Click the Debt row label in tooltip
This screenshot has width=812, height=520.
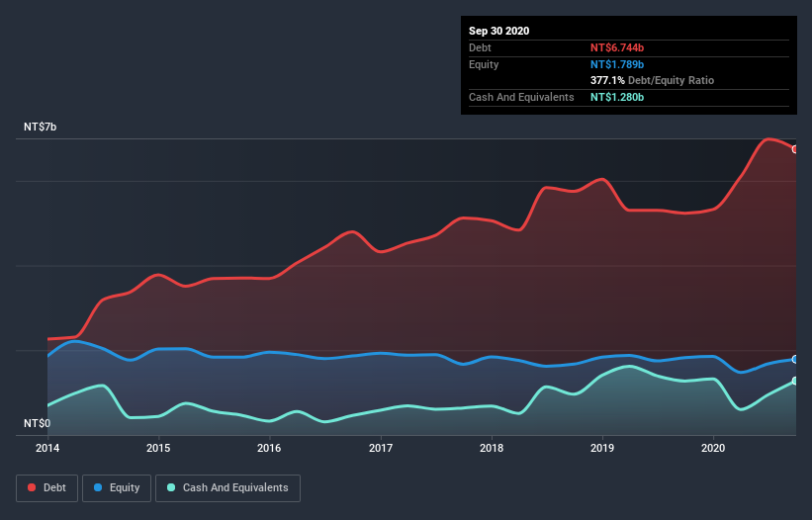click(480, 47)
